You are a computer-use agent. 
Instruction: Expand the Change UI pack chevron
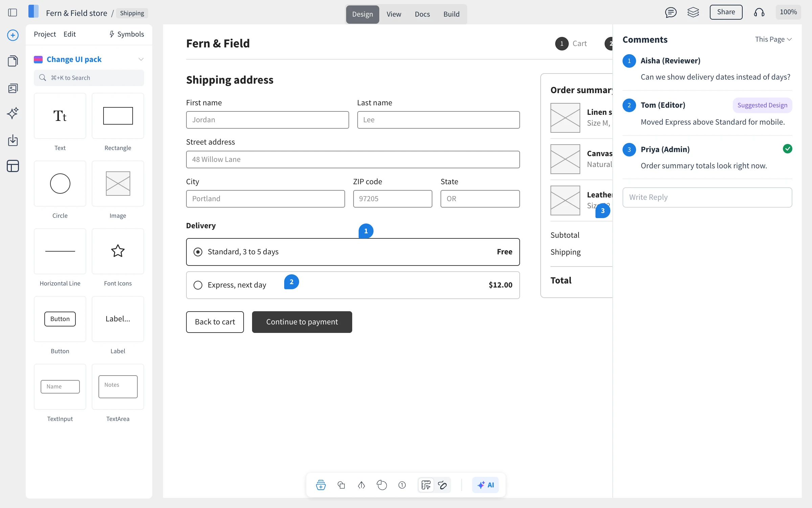(141, 59)
